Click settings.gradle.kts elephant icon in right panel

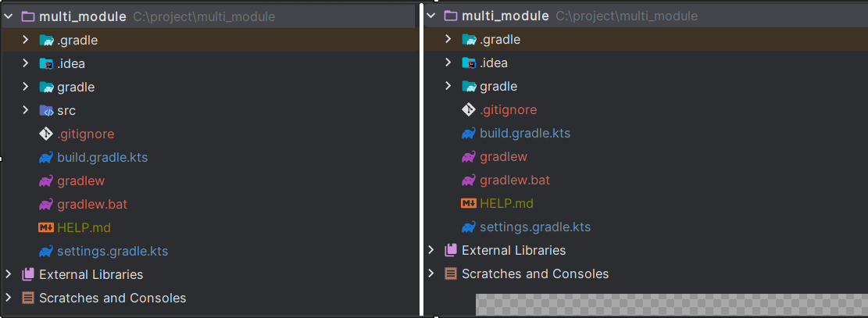click(x=469, y=227)
